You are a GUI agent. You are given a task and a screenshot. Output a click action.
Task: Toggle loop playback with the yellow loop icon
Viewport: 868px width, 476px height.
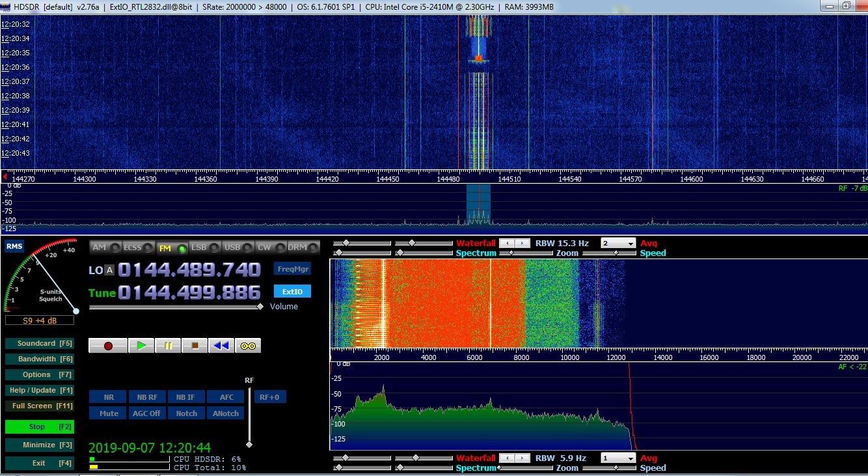[248, 346]
